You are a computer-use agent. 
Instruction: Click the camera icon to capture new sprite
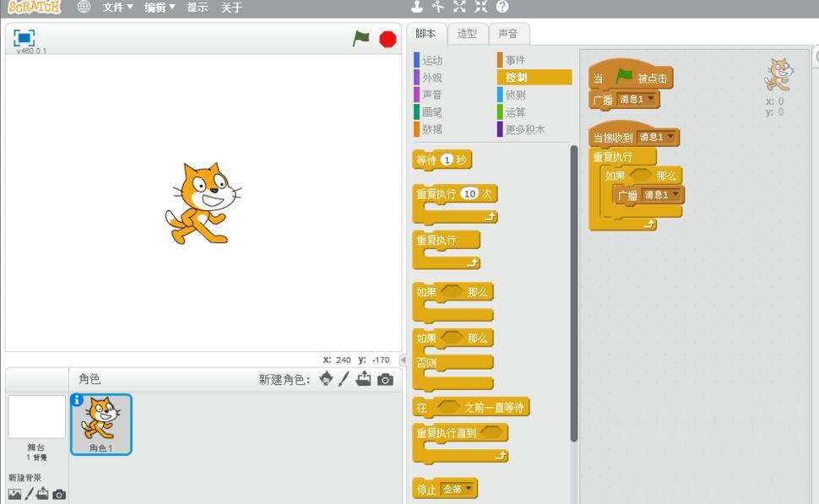coord(385,380)
